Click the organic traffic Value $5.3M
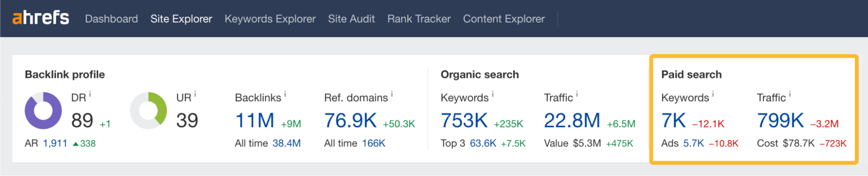Image resolution: width=868 pixels, height=176 pixels. (587, 143)
